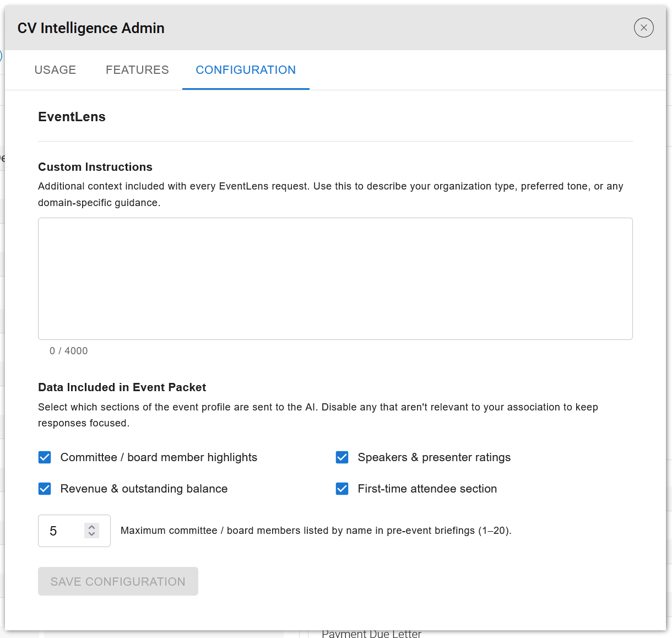Click the Save Configuration button

pyautogui.click(x=118, y=581)
